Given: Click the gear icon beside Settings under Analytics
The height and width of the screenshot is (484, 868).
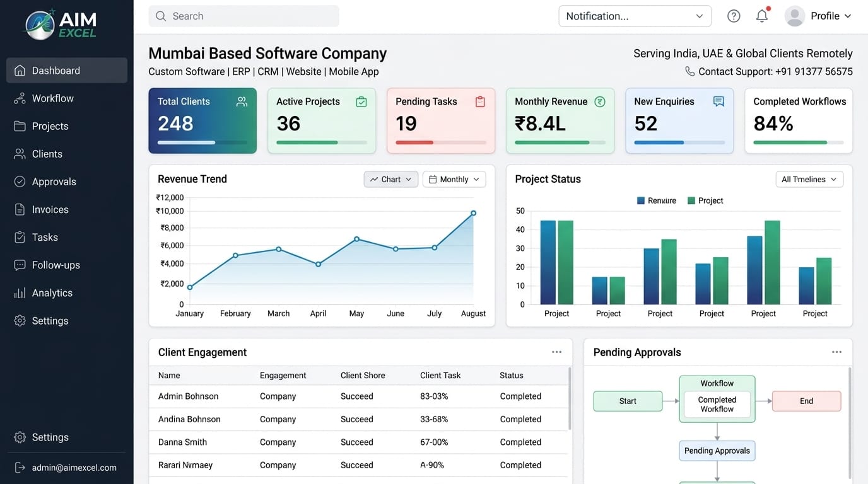Looking at the screenshot, I should [20, 321].
